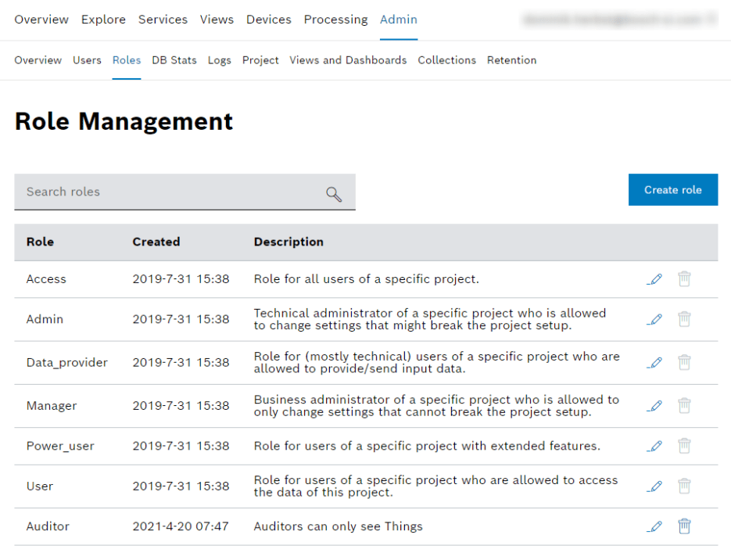Click the magnifying glass search icon
The image size is (731, 560).
334,193
